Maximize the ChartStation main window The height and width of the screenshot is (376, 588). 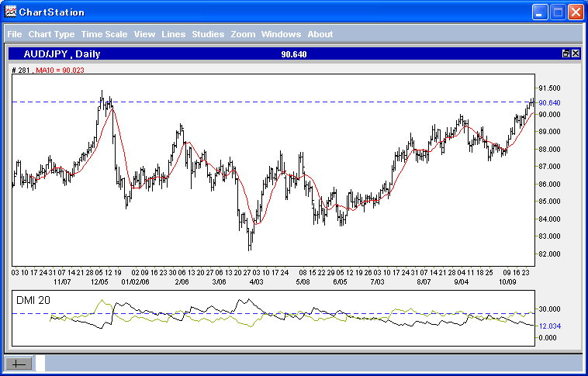(558, 12)
